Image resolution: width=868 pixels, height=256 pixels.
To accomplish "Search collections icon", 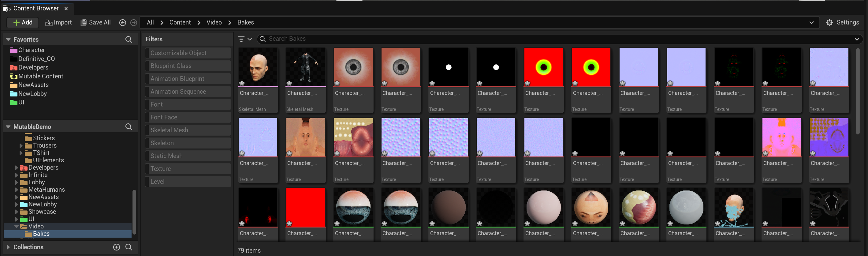I will pyautogui.click(x=129, y=247).
